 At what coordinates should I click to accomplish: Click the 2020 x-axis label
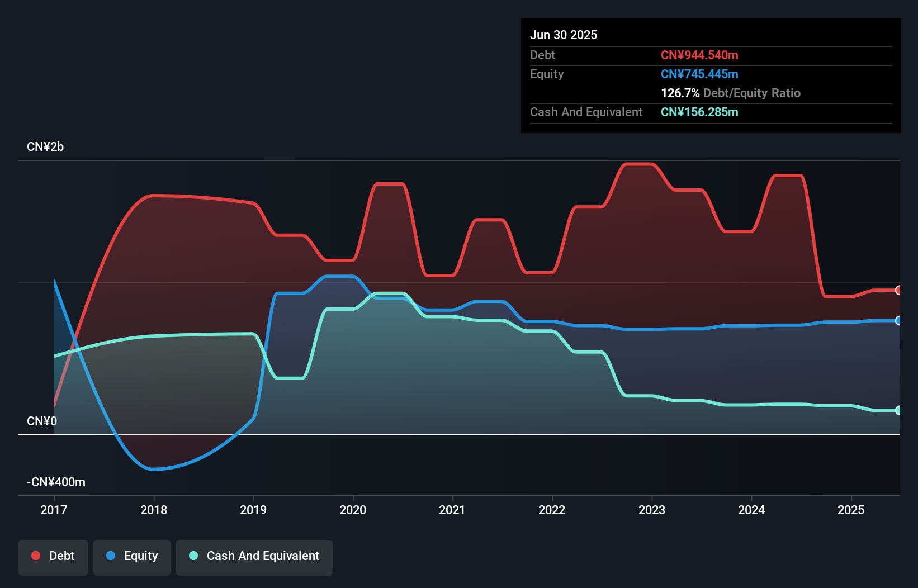[x=353, y=510]
